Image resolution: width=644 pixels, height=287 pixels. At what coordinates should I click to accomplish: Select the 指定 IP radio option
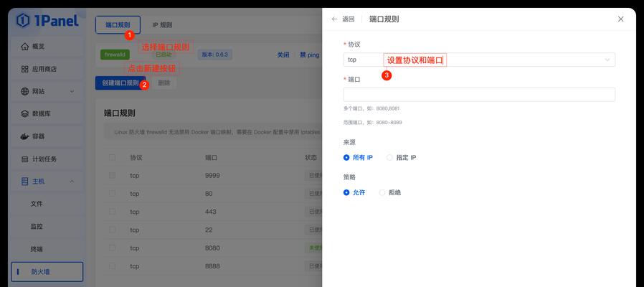click(389, 157)
